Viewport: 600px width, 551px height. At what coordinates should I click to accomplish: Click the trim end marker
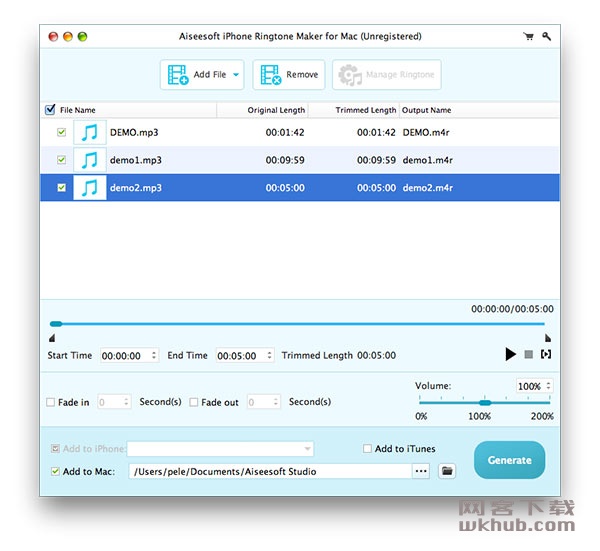[548, 338]
